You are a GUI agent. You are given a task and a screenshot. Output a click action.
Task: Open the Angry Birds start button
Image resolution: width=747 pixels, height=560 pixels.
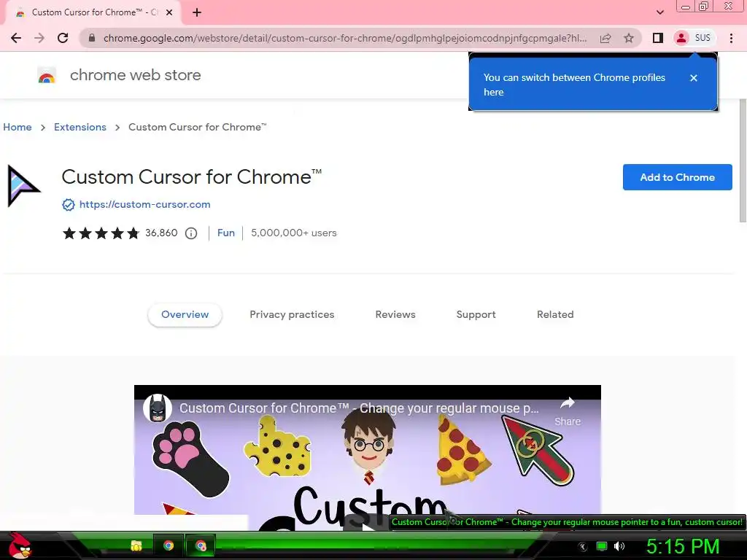(x=20, y=545)
